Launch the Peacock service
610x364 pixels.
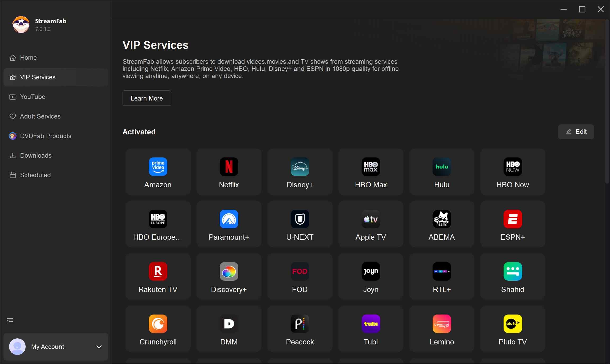(300, 329)
